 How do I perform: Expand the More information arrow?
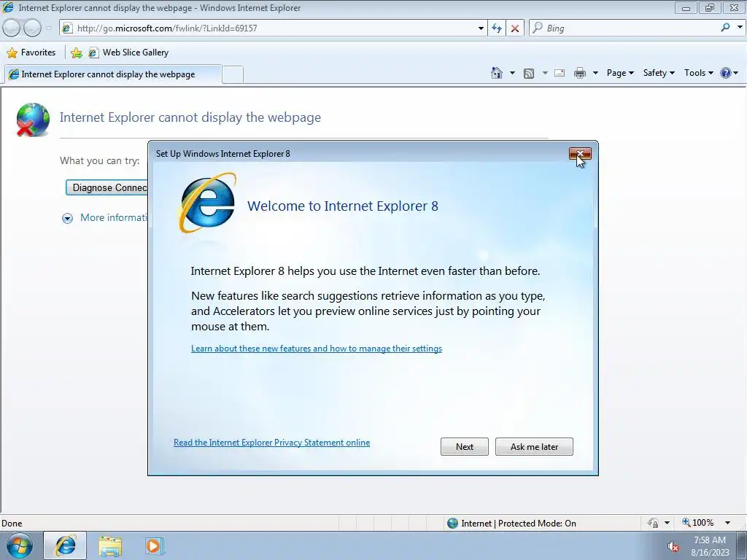(x=67, y=218)
